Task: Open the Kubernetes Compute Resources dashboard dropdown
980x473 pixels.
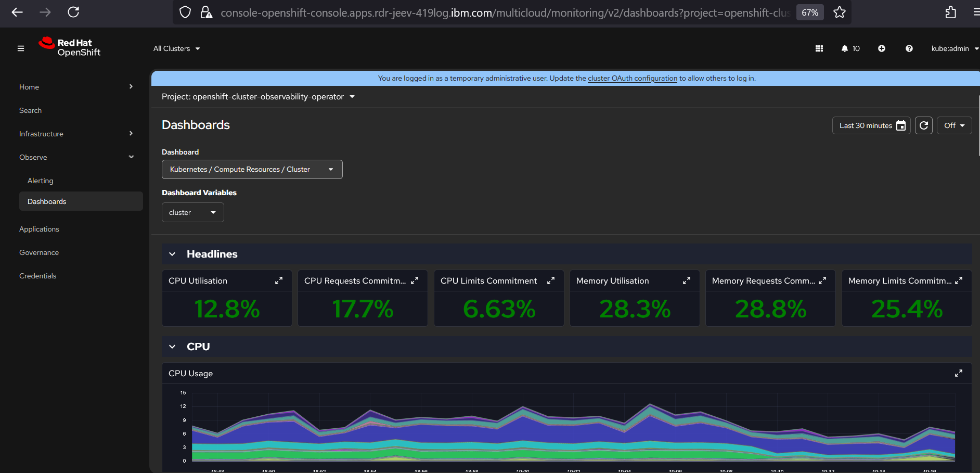Action: coord(252,170)
